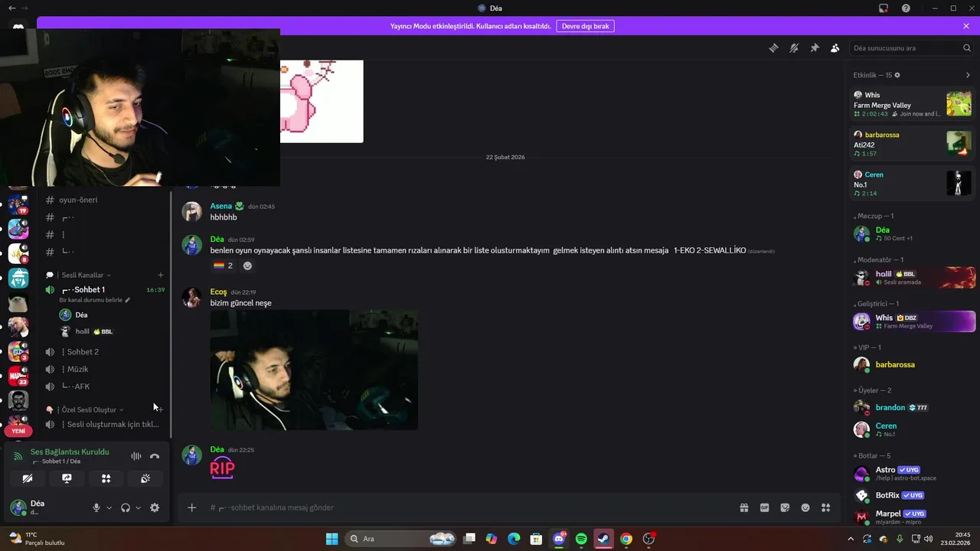The width and height of the screenshot is (980, 551).
Task: Click the search magnifier in server search box
Action: click(x=967, y=48)
